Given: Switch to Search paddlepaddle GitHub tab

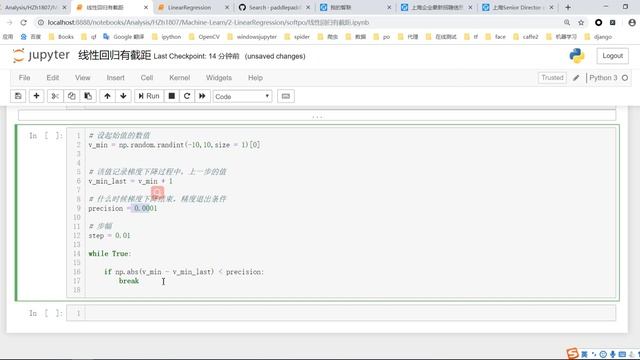Looking at the screenshot, I should click(x=274, y=7).
